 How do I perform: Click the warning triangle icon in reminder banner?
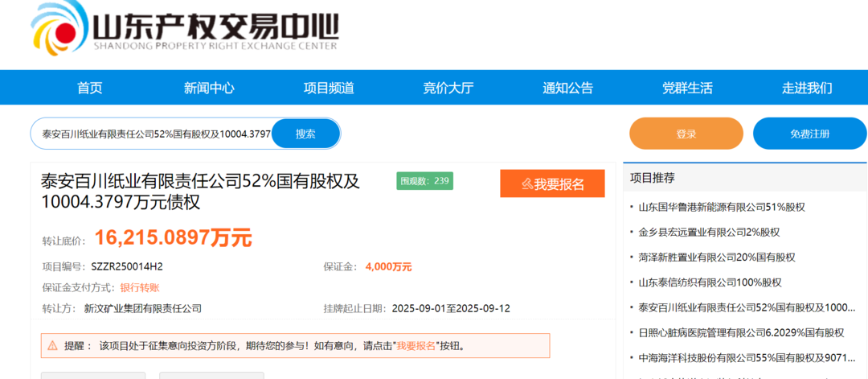click(52, 346)
